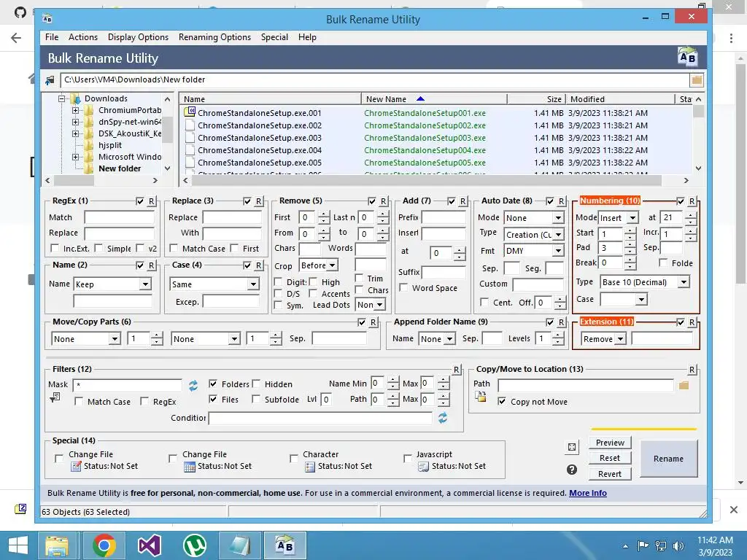Click the file list horizontal scrollbar
Image resolution: width=747 pixels, height=560 pixels.
(426, 181)
